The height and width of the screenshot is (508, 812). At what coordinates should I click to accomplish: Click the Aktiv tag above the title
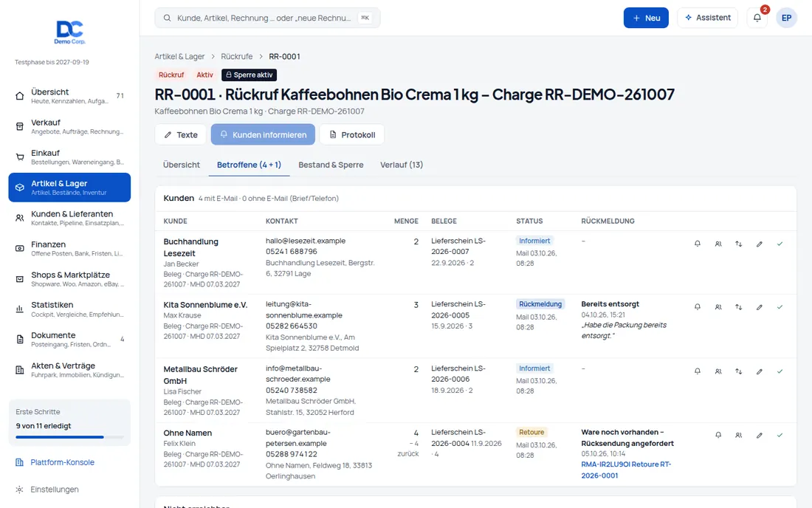coord(204,75)
